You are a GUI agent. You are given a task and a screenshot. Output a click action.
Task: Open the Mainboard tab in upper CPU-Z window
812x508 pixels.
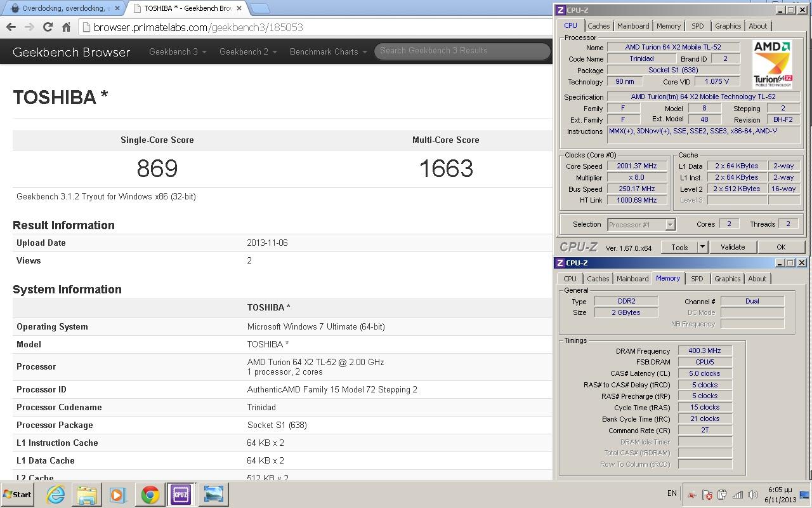click(633, 26)
